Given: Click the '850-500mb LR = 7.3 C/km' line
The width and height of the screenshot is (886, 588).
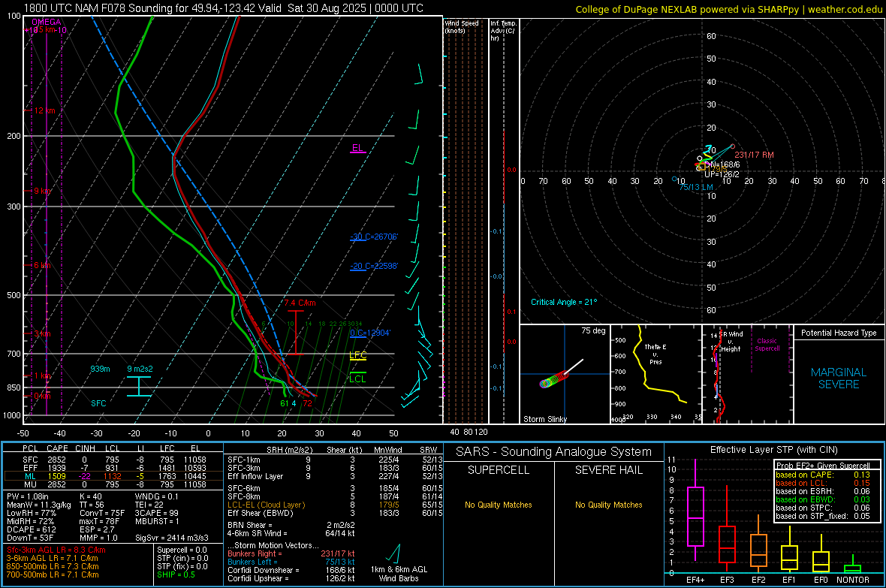Looking at the screenshot, I should coord(53,566).
